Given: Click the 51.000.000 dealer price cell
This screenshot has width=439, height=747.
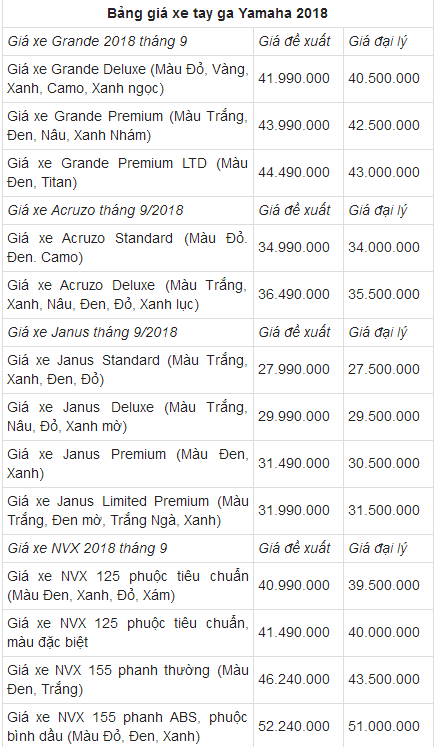Looking at the screenshot, I should pos(384,726).
